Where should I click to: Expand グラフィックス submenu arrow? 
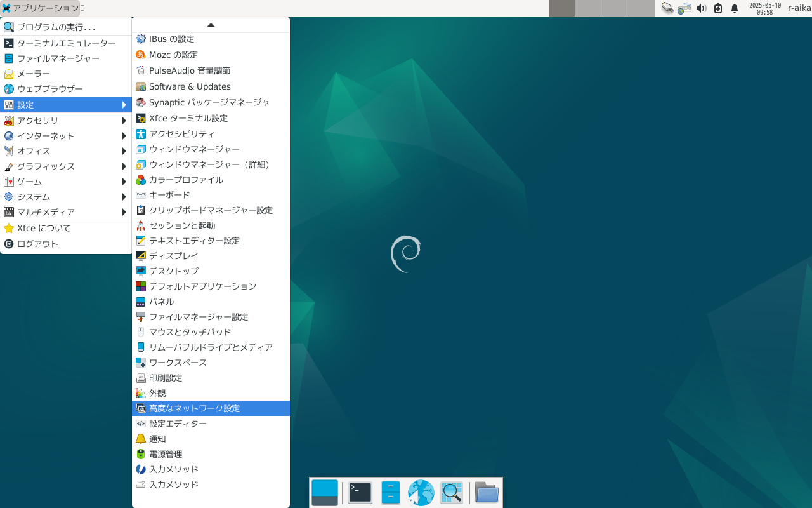pyautogui.click(x=124, y=166)
